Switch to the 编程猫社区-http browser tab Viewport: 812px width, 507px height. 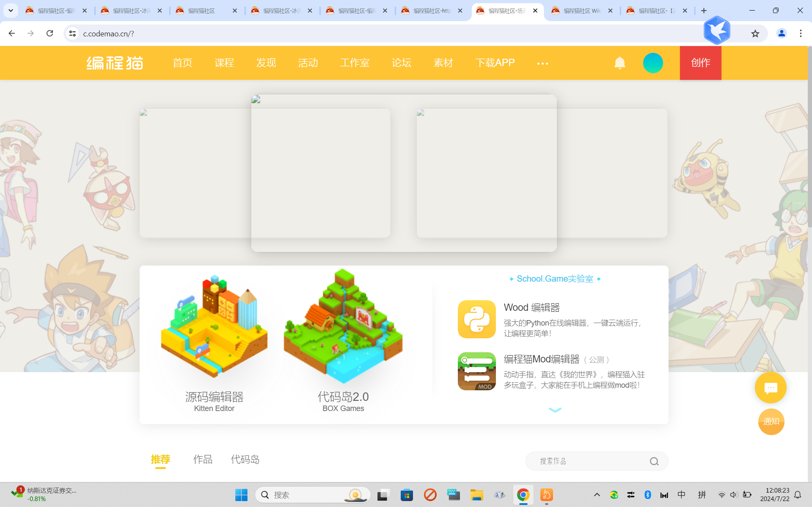432,11
